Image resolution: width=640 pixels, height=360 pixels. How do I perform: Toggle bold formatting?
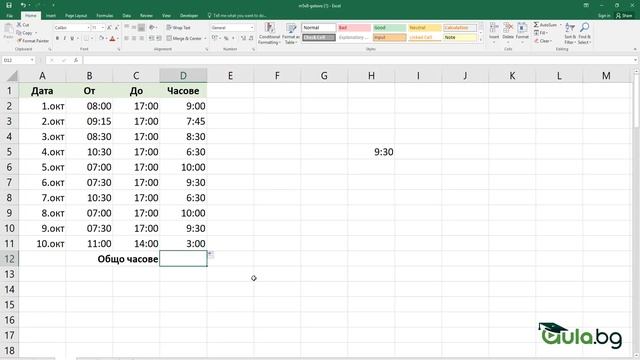[x=57, y=38]
